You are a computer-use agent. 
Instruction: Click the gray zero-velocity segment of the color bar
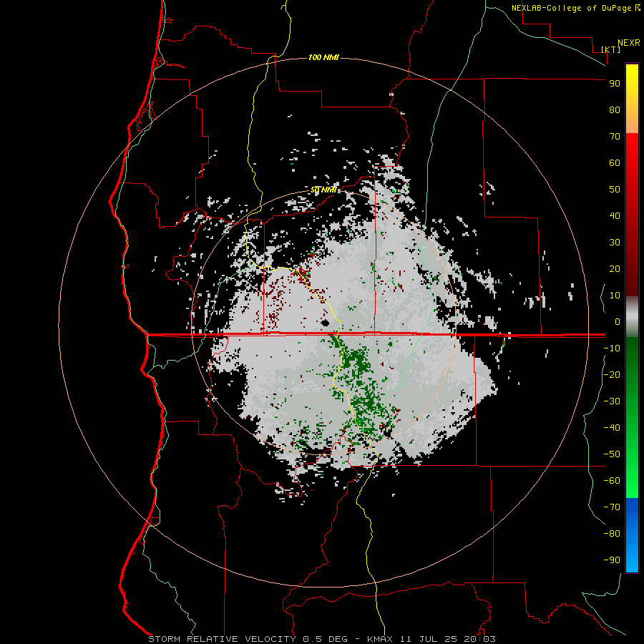click(632, 317)
